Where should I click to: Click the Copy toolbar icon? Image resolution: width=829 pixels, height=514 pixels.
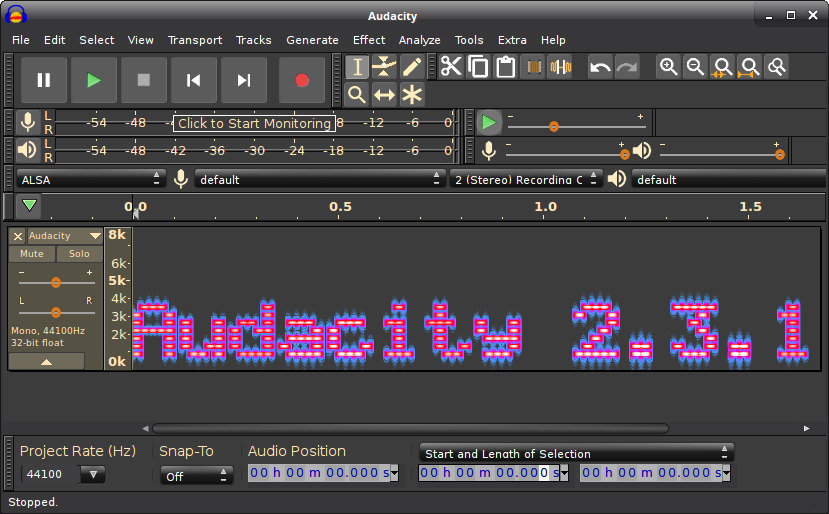pyautogui.click(x=478, y=67)
